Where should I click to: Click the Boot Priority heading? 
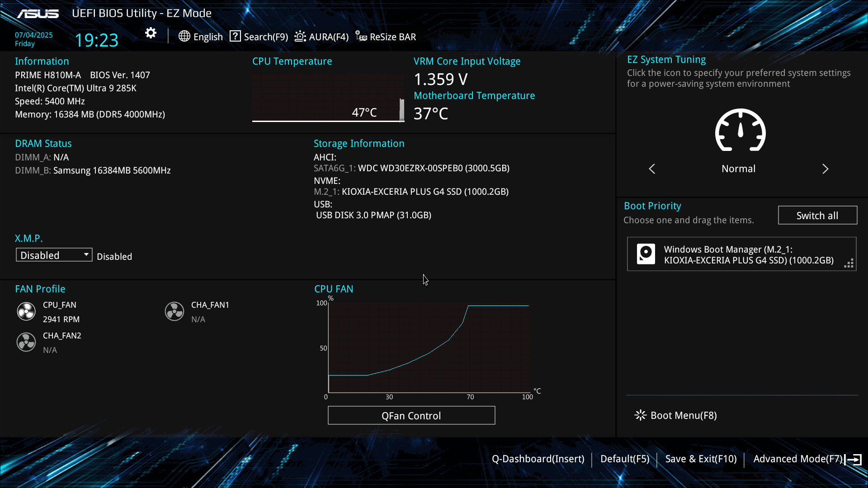652,206
